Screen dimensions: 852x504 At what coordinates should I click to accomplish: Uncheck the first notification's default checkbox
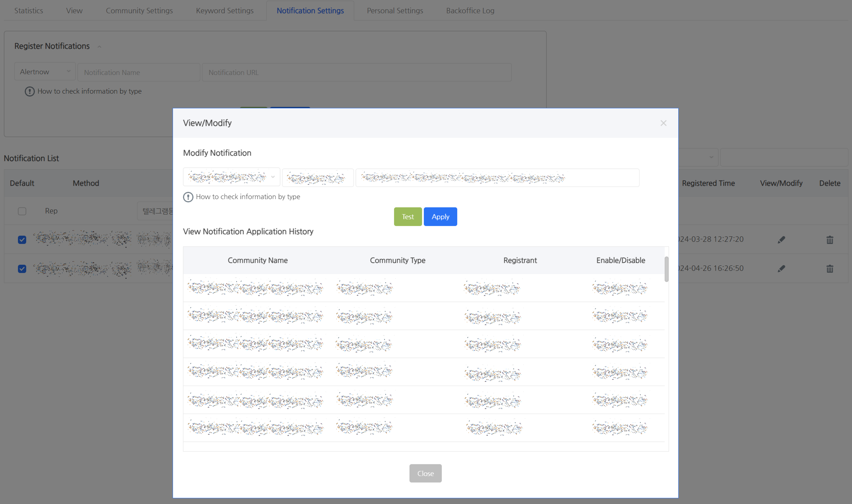pyautogui.click(x=22, y=240)
